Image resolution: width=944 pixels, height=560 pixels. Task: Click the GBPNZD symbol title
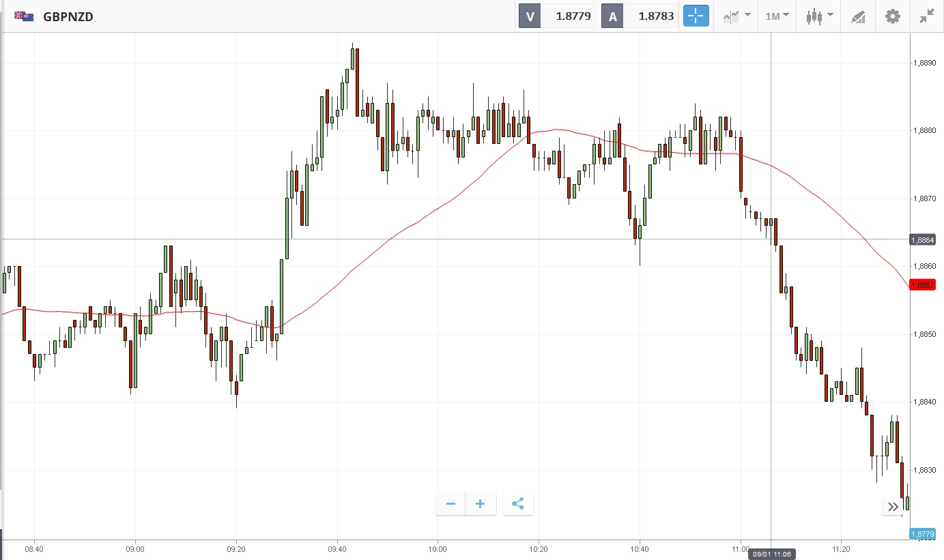(x=68, y=16)
